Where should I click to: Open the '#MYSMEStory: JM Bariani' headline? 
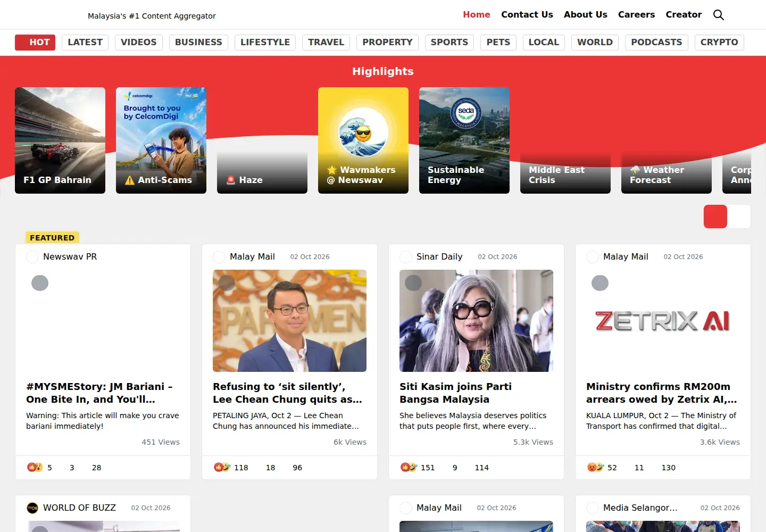point(99,393)
